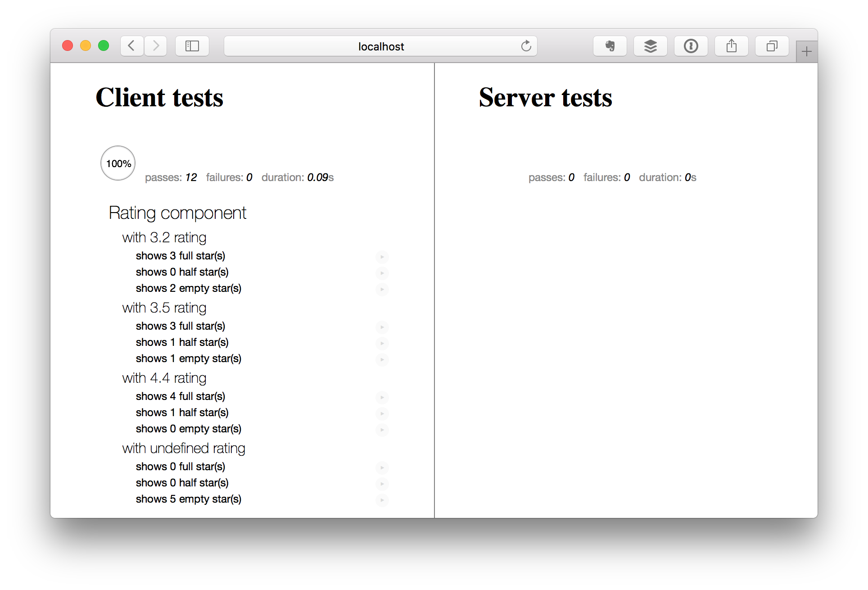Click the 100% progress circle
Viewport: 868px width, 590px height.
(118, 163)
